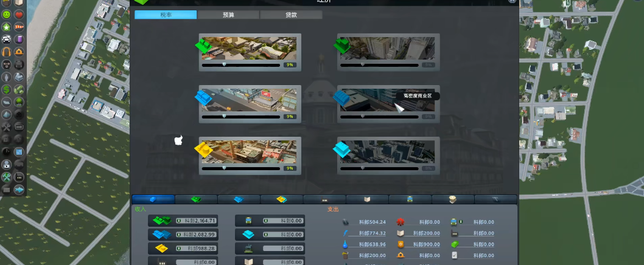Click the cyan office zone tax card

point(388,156)
